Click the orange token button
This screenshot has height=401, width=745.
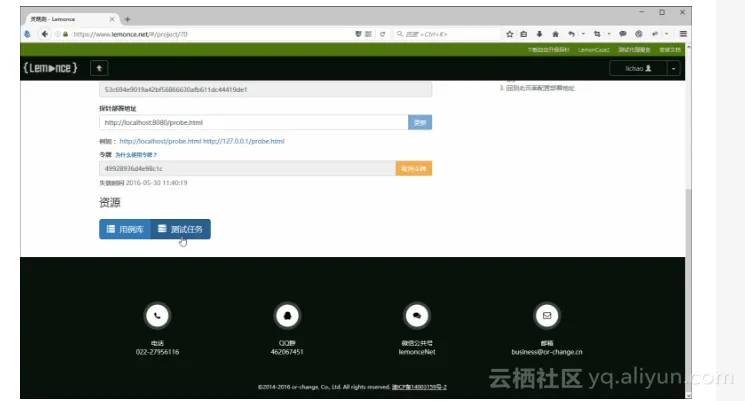pyautogui.click(x=414, y=169)
